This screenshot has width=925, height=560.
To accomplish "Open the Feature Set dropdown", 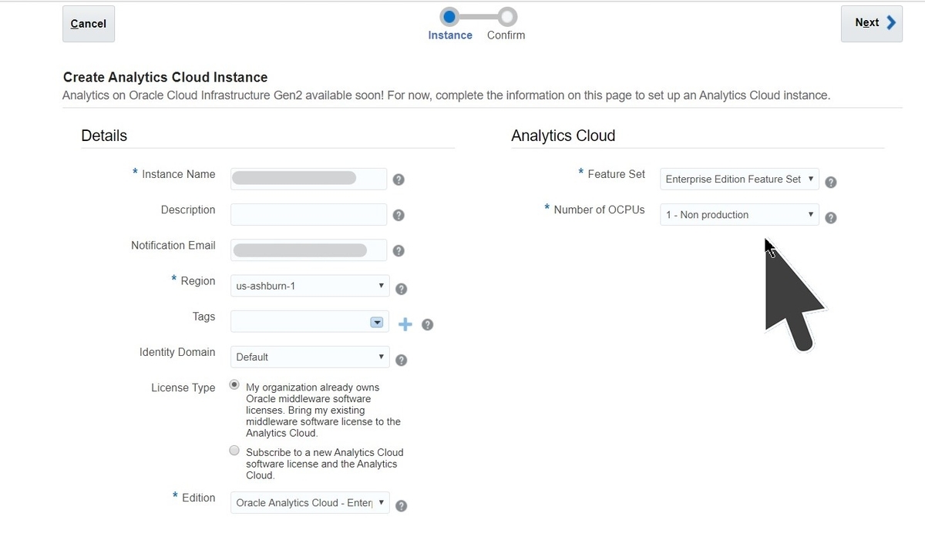I will click(x=739, y=179).
